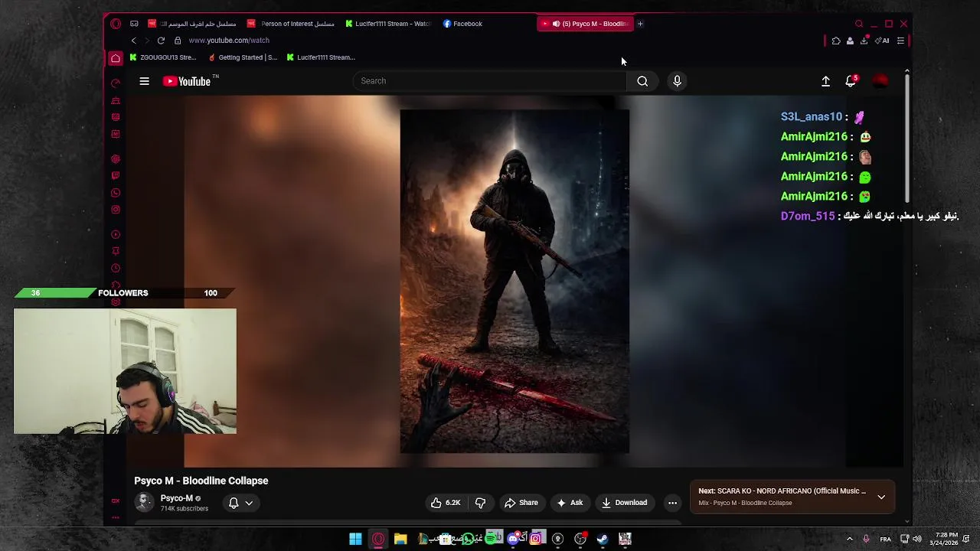
Task: Switch to the Facebook tab
Action: 462,24
